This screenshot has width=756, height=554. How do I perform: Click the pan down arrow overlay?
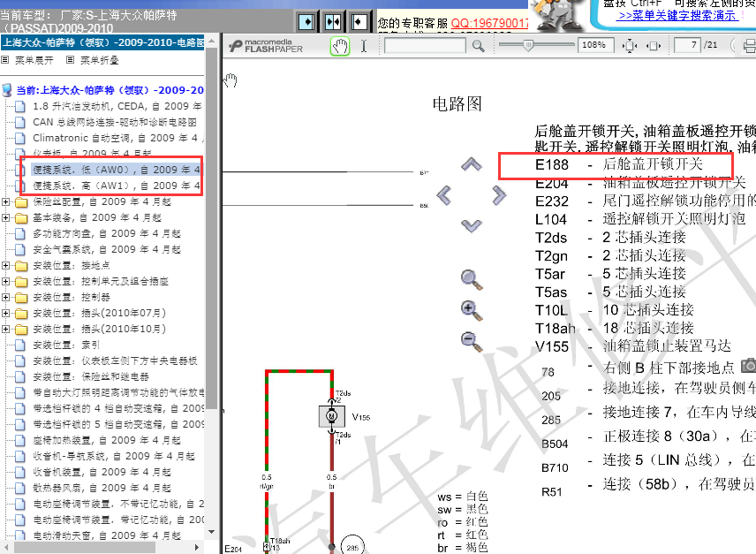471,225
